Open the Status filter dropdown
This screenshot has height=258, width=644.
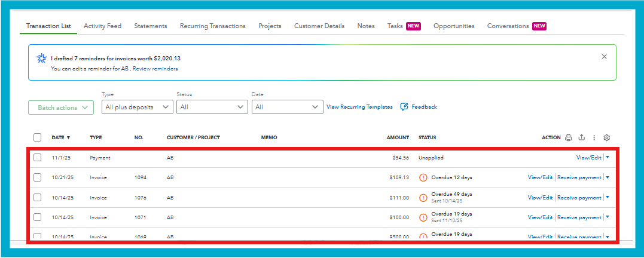coord(212,107)
